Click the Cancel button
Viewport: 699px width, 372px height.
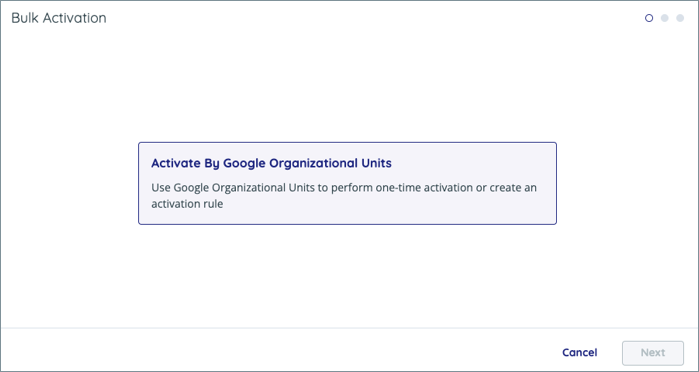580,352
